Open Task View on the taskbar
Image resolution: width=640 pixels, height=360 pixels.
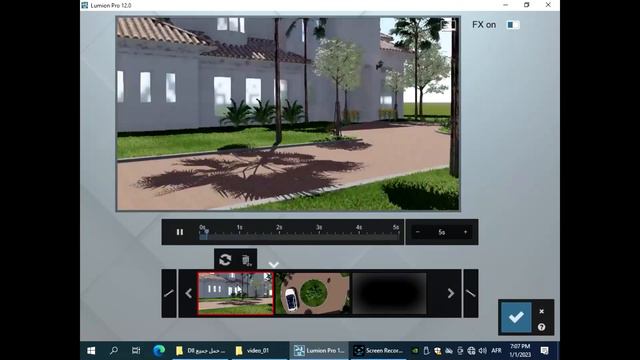click(136, 351)
